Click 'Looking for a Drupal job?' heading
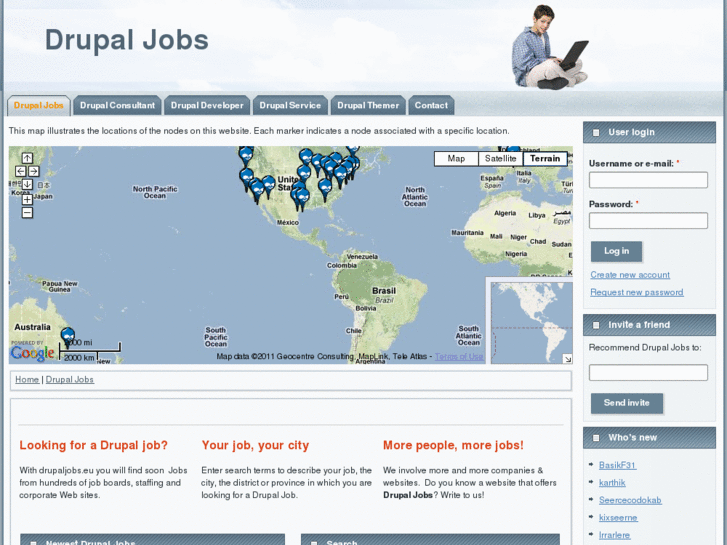Viewport: 727px width, 545px height. pyautogui.click(x=93, y=445)
